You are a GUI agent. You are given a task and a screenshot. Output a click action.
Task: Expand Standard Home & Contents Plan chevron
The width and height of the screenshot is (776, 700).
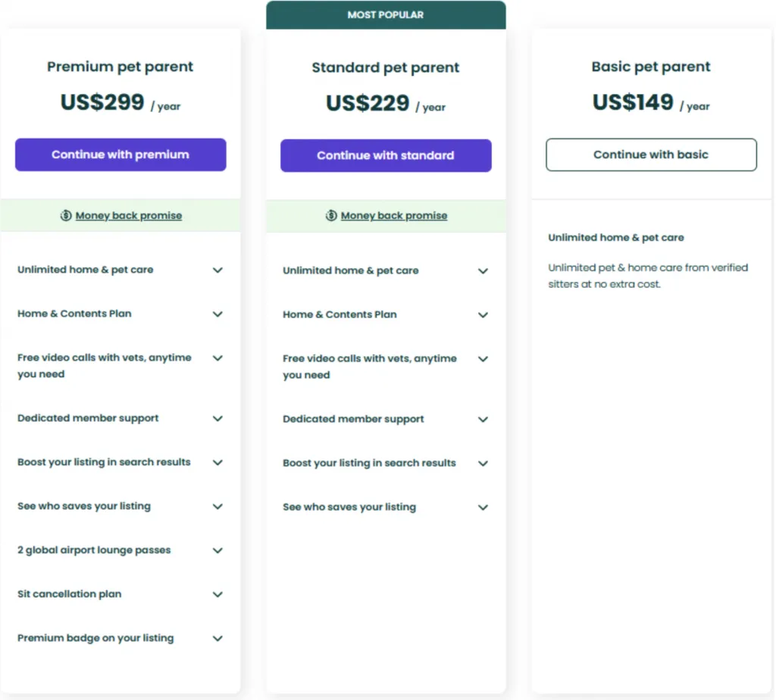(x=483, y=315)
